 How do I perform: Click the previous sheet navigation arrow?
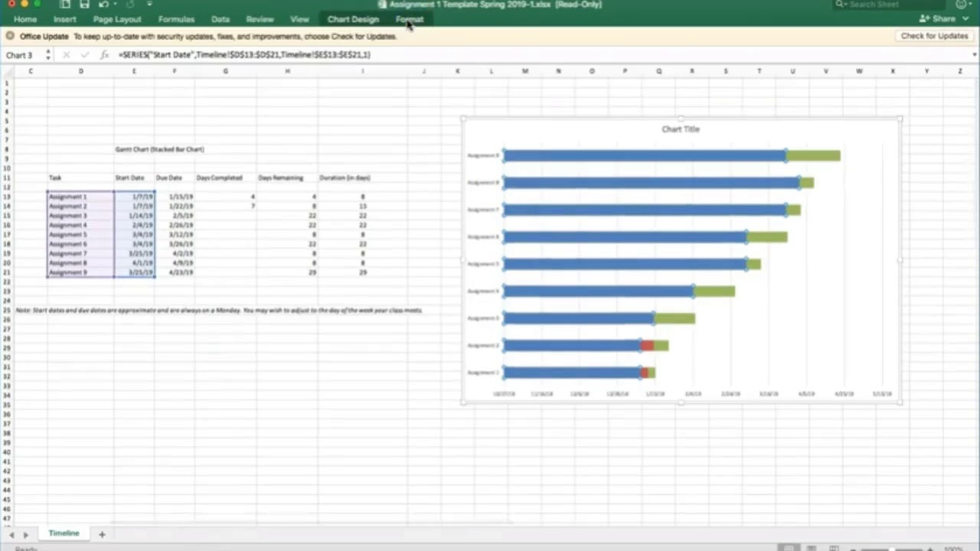[11, 534]
